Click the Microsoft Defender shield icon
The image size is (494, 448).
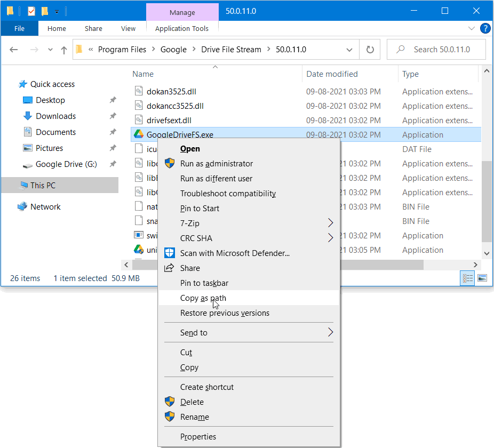click(170, 253)
